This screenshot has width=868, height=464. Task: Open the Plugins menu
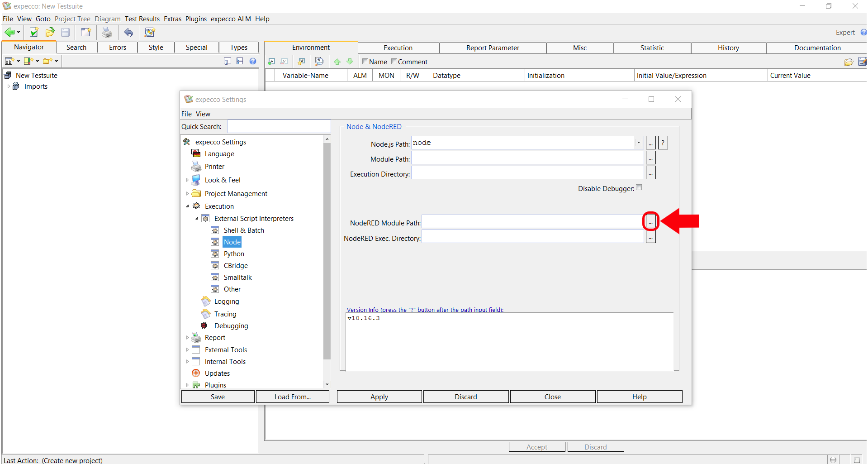(x=195, y=19)
